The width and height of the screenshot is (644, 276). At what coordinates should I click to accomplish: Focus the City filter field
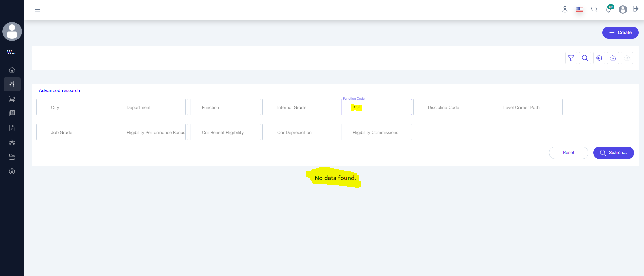[73, 107]
